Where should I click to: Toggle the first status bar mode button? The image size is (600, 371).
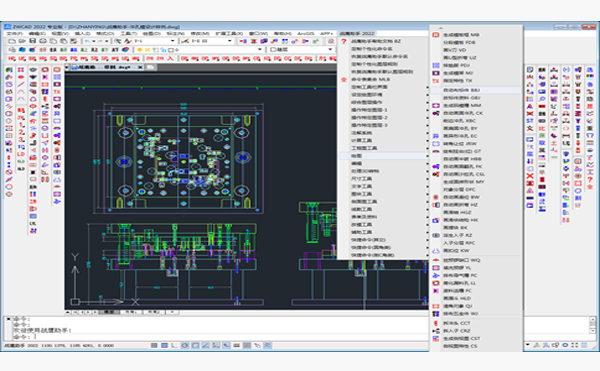click(154, 345)
